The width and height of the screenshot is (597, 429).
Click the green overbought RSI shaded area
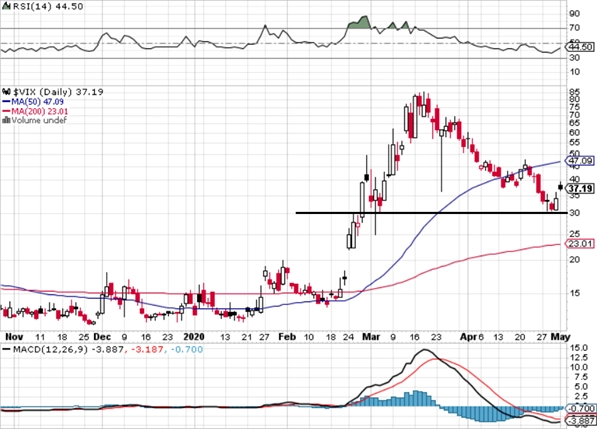click(359, 23)
